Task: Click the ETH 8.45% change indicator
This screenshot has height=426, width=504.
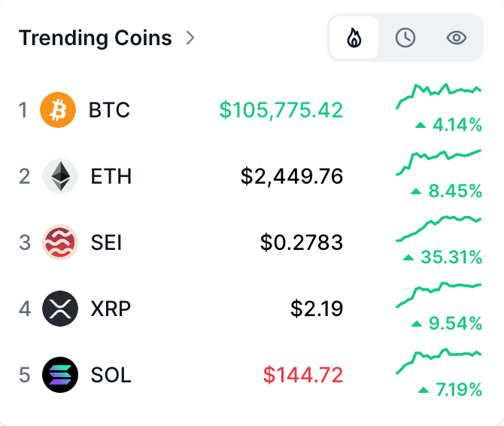Action: point(447,190)
